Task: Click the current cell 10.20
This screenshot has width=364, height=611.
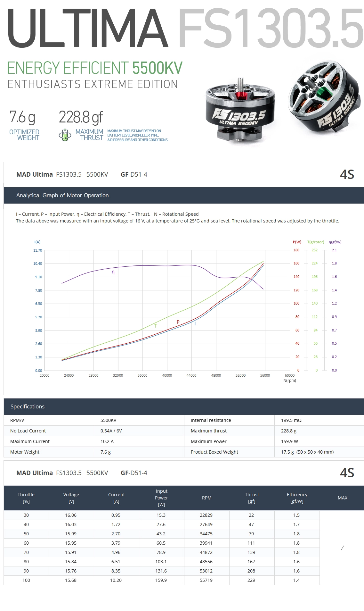Action: (116, 580)
